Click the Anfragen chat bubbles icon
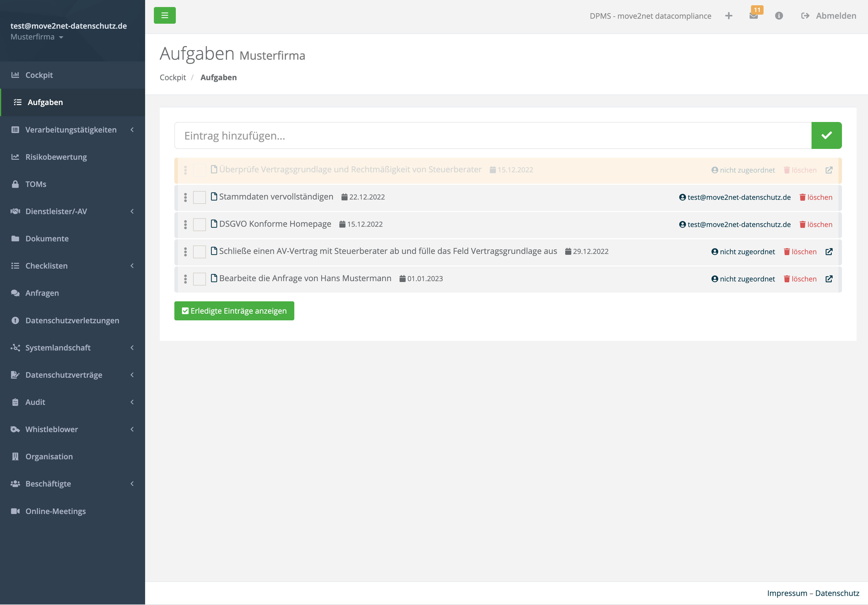 coord(15,293)
